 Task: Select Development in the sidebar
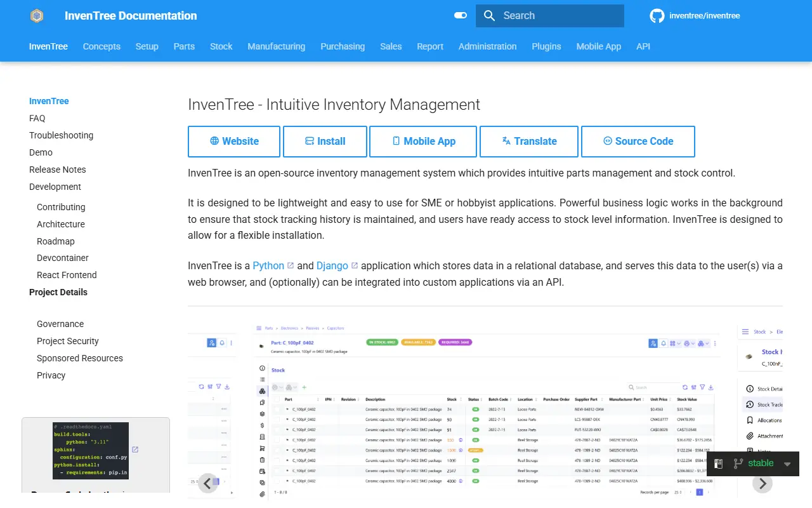(55, 187)
